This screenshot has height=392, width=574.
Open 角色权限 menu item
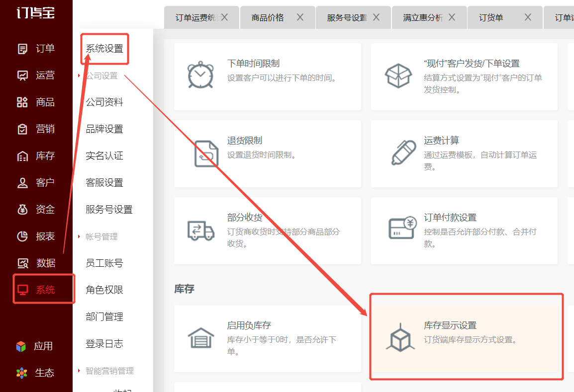point(104,290)
